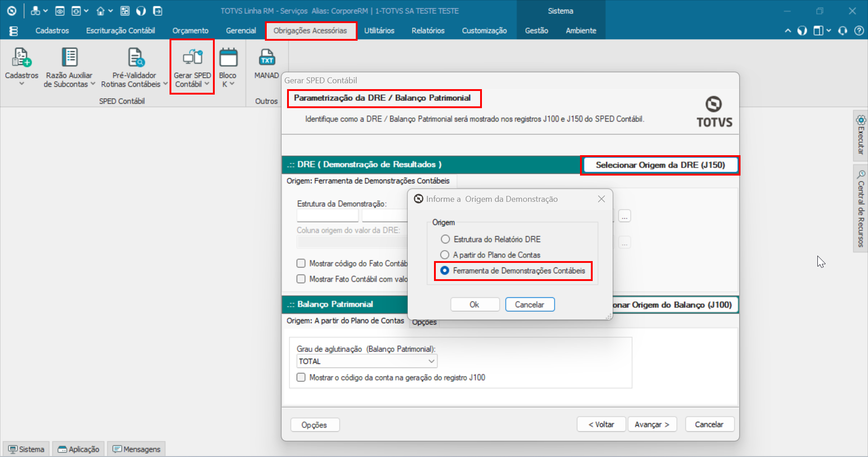Image resolution: width=868 pixels, height=457 pixels.
Task: Expand the Bloco K chevron
Action: coord(232,84)
